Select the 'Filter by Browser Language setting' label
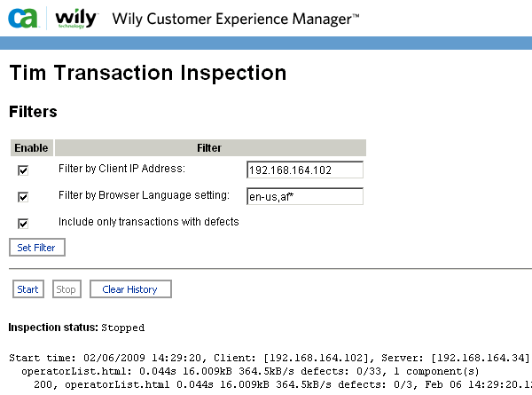This screenshot has width=532, height=395. (144, 194)
